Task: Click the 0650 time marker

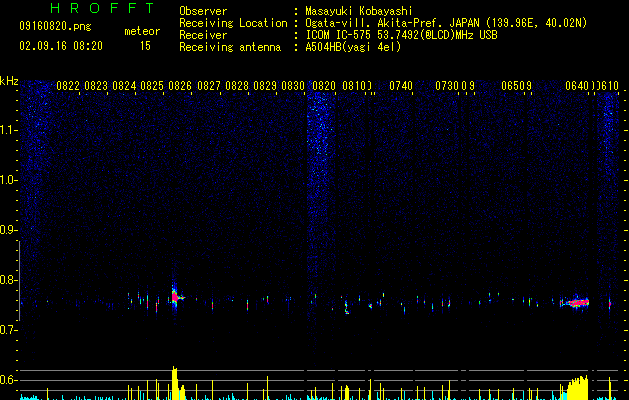Action: pos(513,85)
